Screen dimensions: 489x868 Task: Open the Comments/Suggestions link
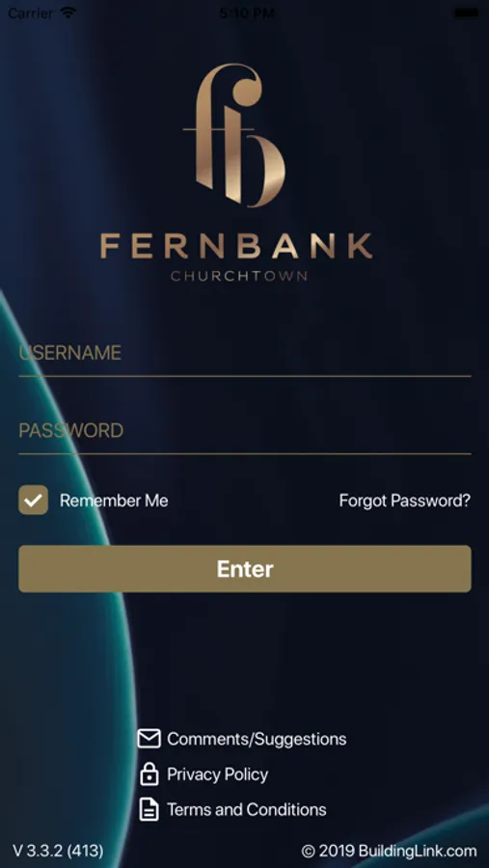[x=257, y=739]
